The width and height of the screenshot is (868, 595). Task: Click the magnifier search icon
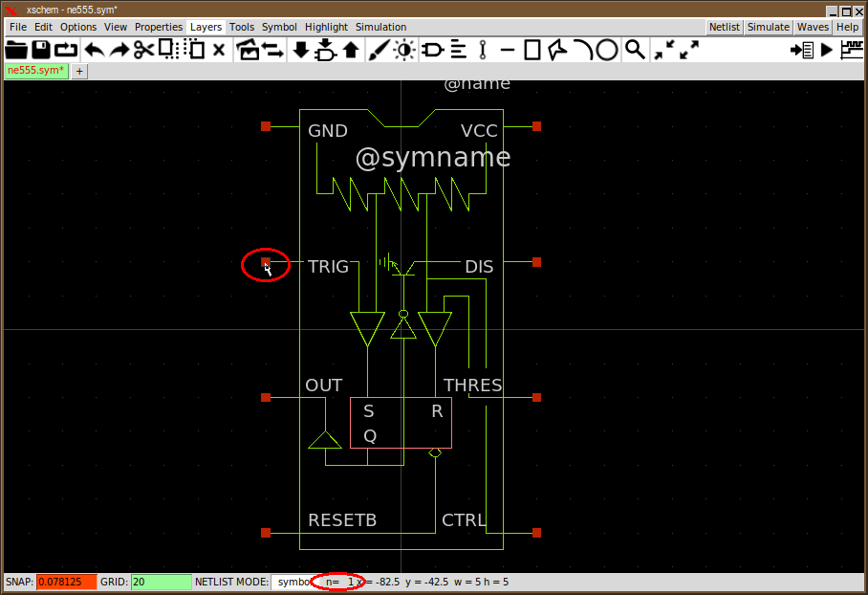pyautogui.click(x=635, y=50)
